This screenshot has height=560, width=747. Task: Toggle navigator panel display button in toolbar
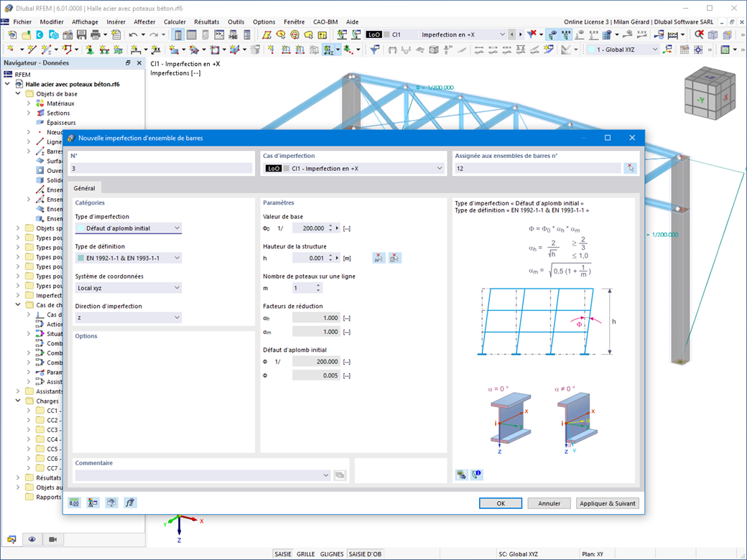coord(177,34)
